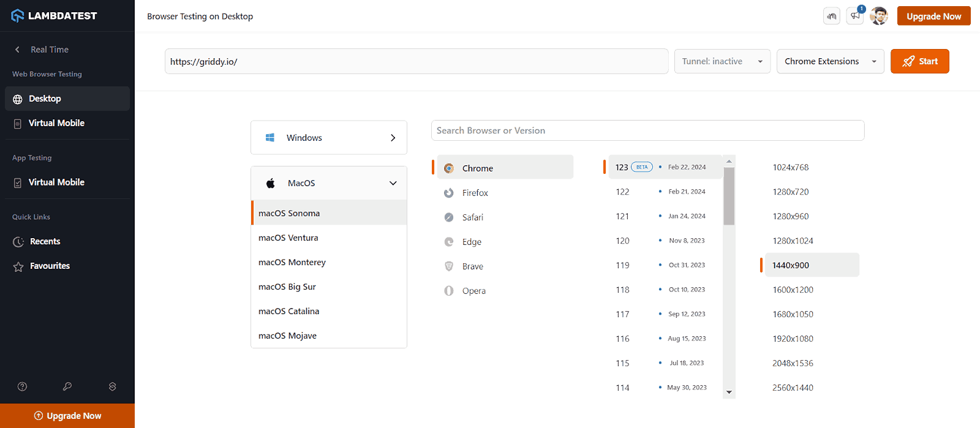Click version list scroll up arrow
This screenshot has height=428, width=980.
click(x=729, y=162)
